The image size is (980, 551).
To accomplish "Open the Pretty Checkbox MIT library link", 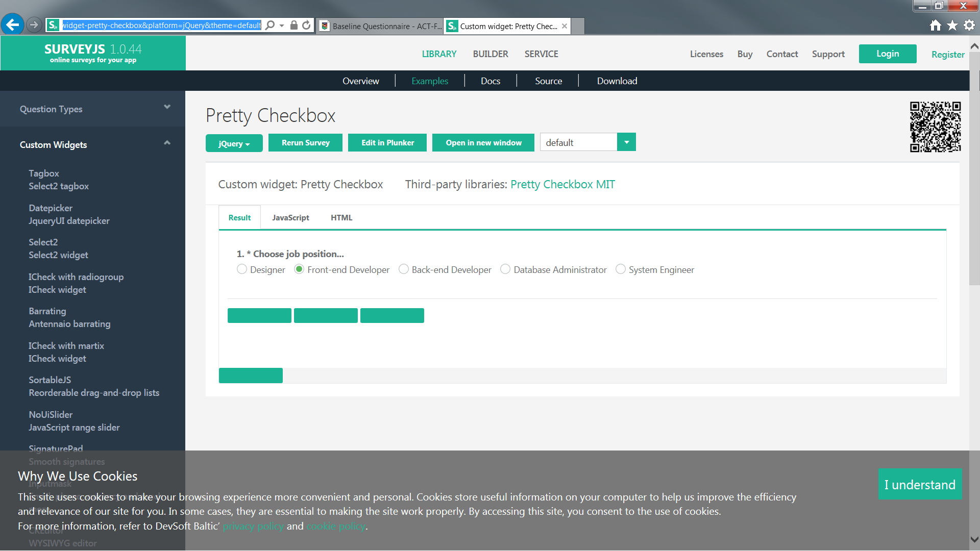I will (562, 184).
